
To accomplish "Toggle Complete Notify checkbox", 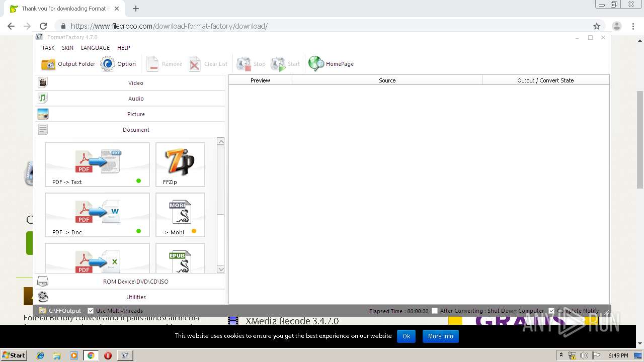I will click(551, 311).
